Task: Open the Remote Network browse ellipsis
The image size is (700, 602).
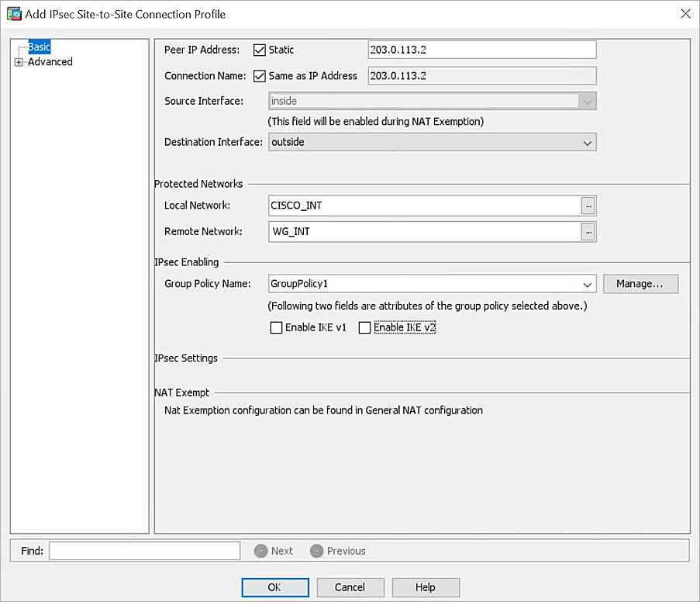Action: [589, 231]
